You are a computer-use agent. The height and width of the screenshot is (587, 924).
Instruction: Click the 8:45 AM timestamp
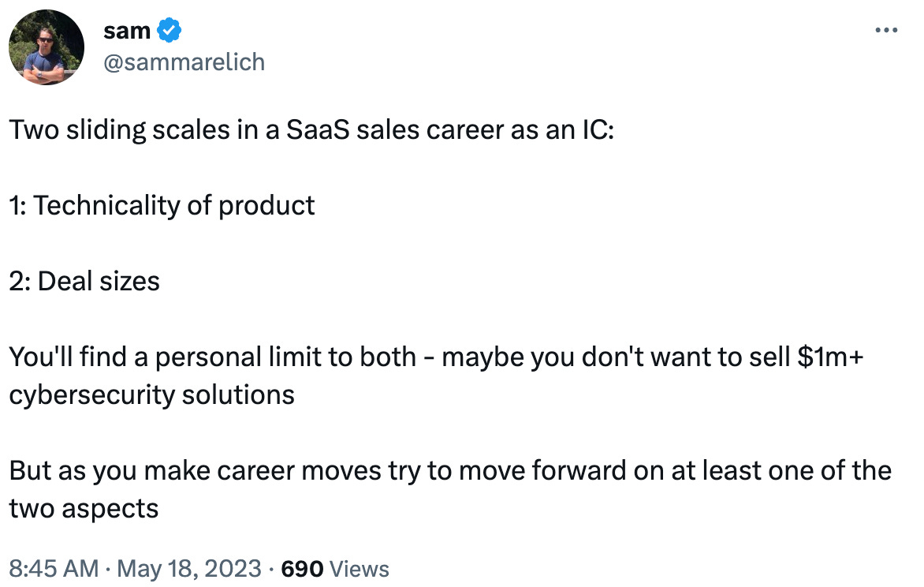54,569
